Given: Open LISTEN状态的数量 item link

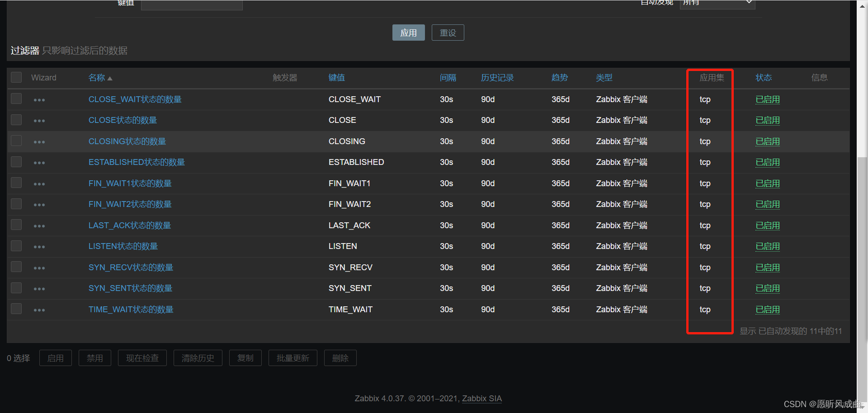Looking at the screenshot, I should click(x=123, y=246).
